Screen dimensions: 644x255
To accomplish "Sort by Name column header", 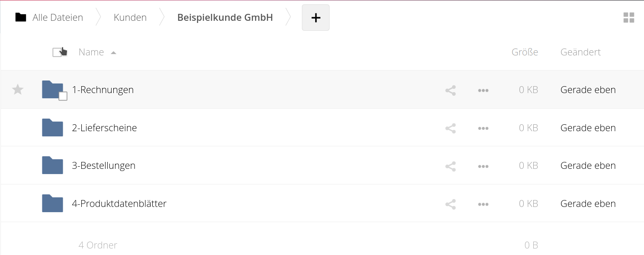I will pyautogui.click(x=91, y=52).
